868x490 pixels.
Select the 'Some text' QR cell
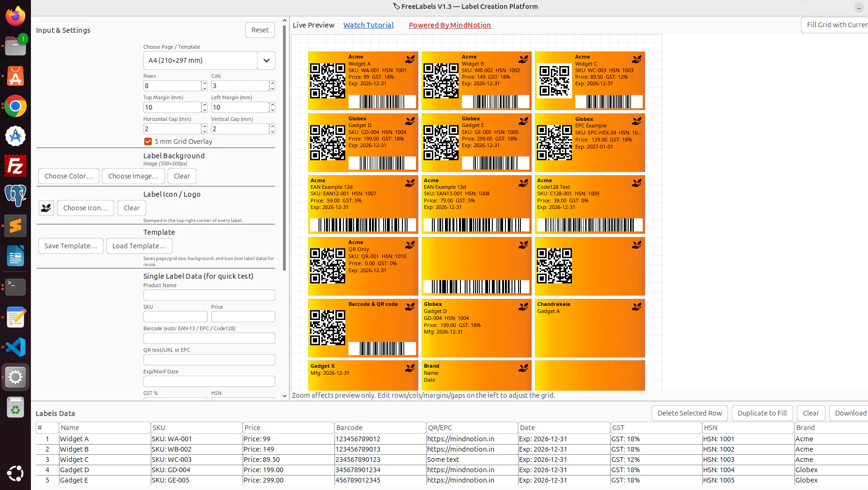(x=472, y=460)
